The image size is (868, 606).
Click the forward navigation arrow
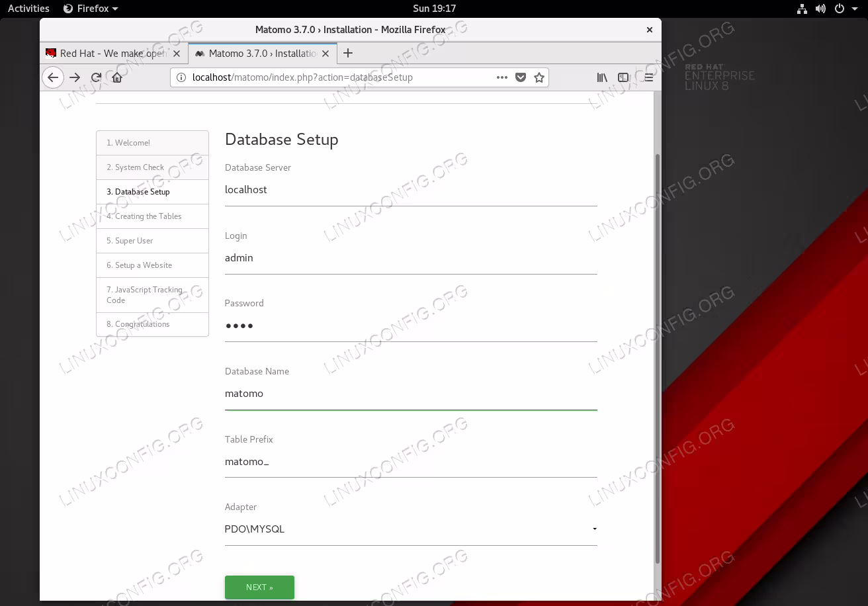75,77
